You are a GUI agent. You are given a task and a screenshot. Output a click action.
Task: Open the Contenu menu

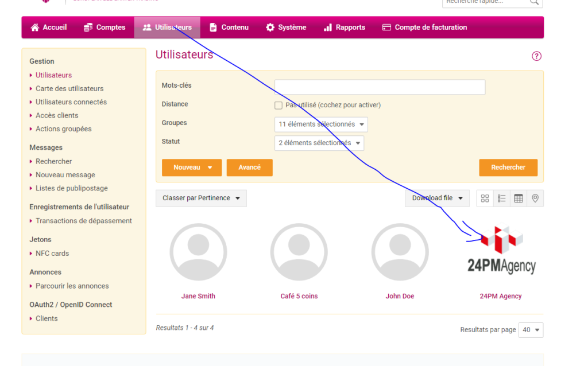(229, 28)
